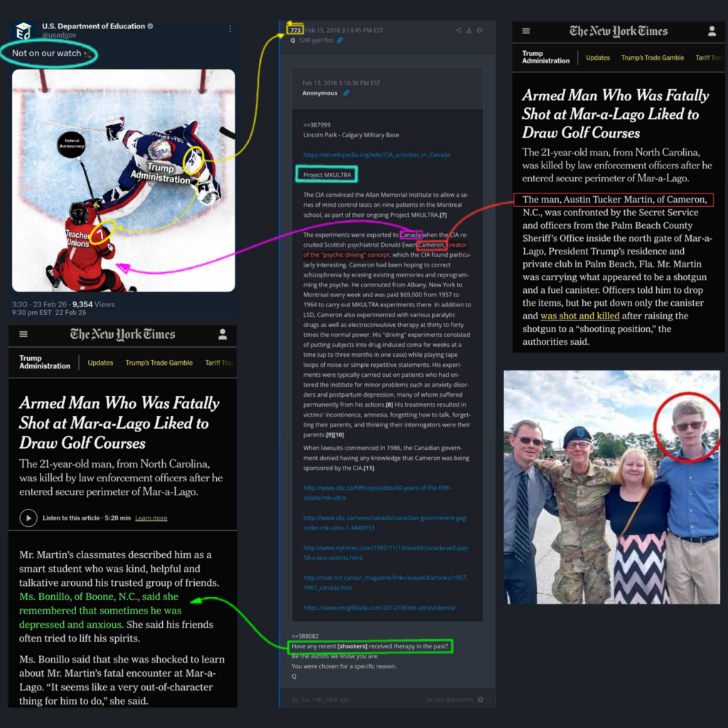Click the link icon next to Anonymous

click(346, 93)
